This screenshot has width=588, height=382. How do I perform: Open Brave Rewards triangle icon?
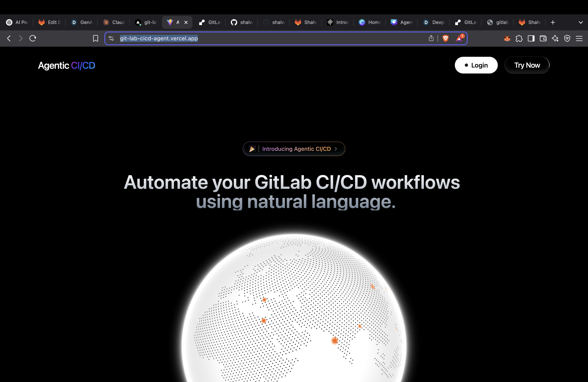coord(459,38)
